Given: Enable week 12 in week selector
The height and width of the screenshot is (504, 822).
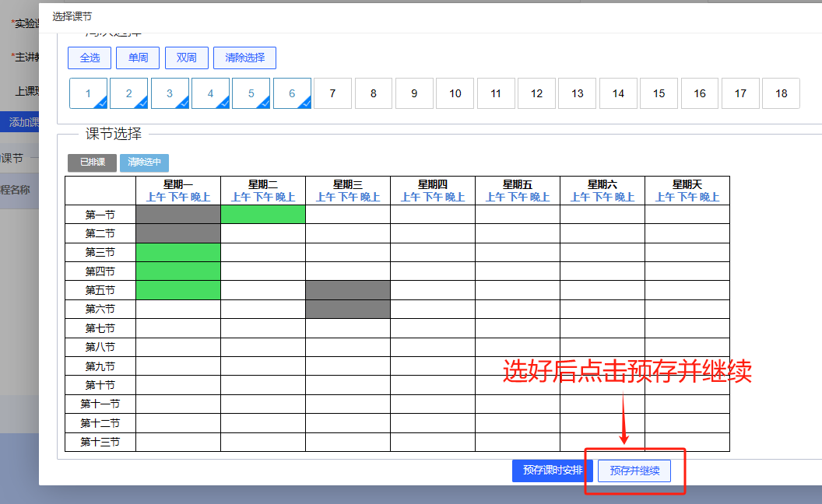Looking at the screenshot, I should [536, 93].
